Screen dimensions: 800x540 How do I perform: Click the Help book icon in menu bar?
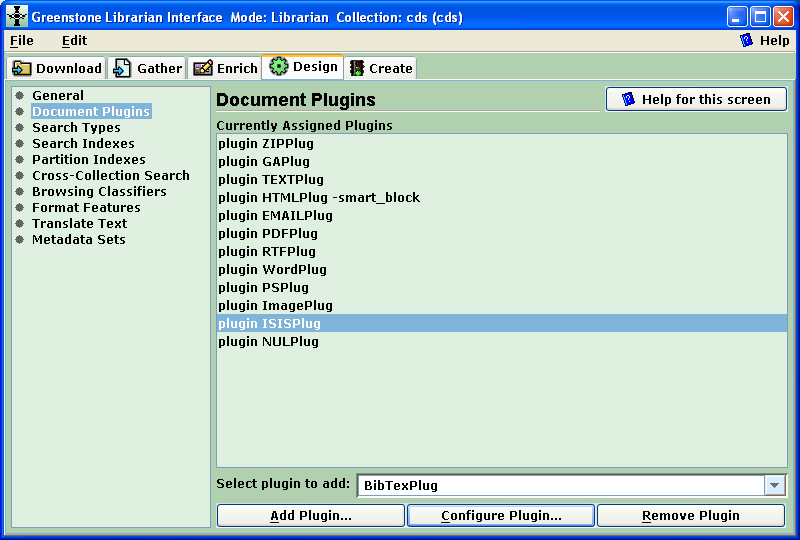tap(746, 41)
